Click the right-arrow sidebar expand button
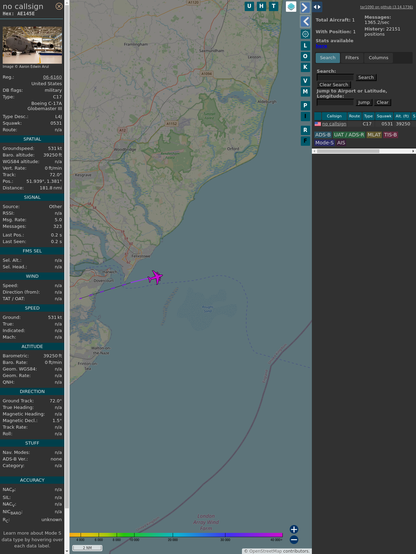This screenshot has height=554, width=416. click(x=305, y=7)
